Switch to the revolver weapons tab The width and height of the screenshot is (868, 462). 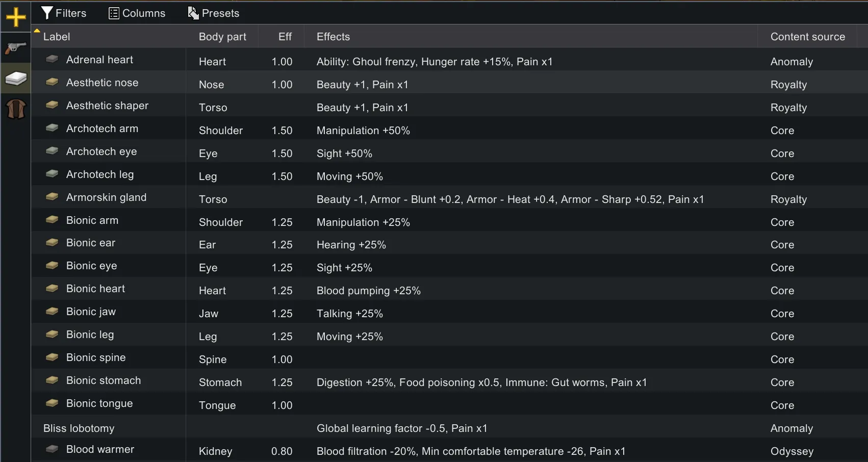(x=16, y=48)
